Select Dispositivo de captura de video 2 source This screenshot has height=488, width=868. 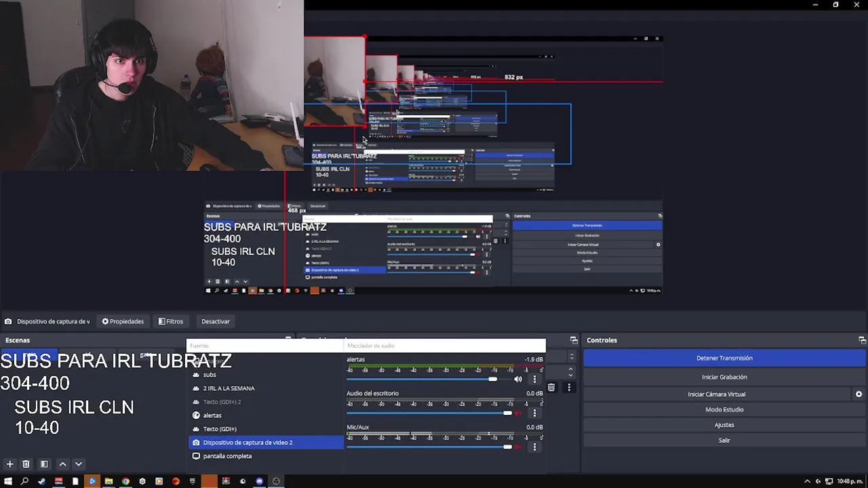tap(266, 443)
